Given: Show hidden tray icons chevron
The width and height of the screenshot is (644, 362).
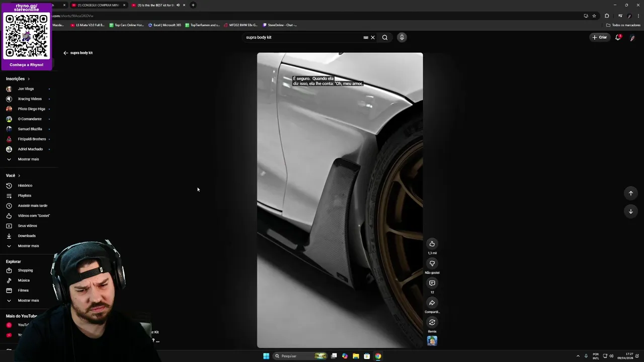Looking at the screenshot, I should coord(578,356).
